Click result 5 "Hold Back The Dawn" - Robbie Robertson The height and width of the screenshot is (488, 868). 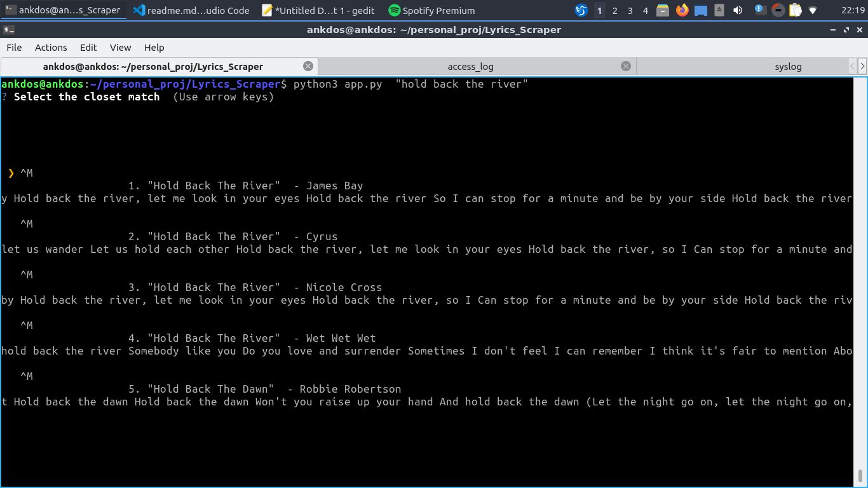(264, 389)
